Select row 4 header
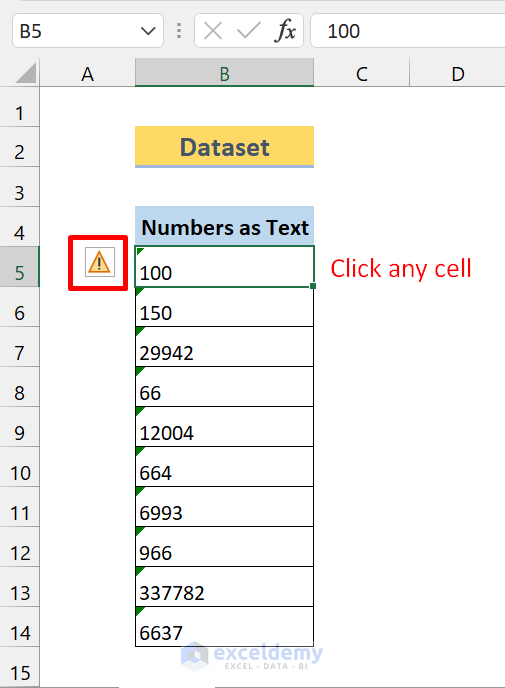 [19, 227]
